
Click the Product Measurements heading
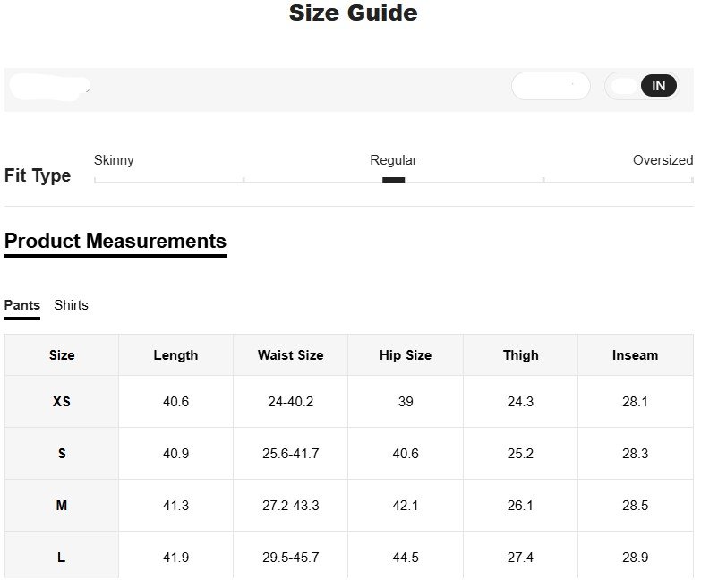[115, 242]
